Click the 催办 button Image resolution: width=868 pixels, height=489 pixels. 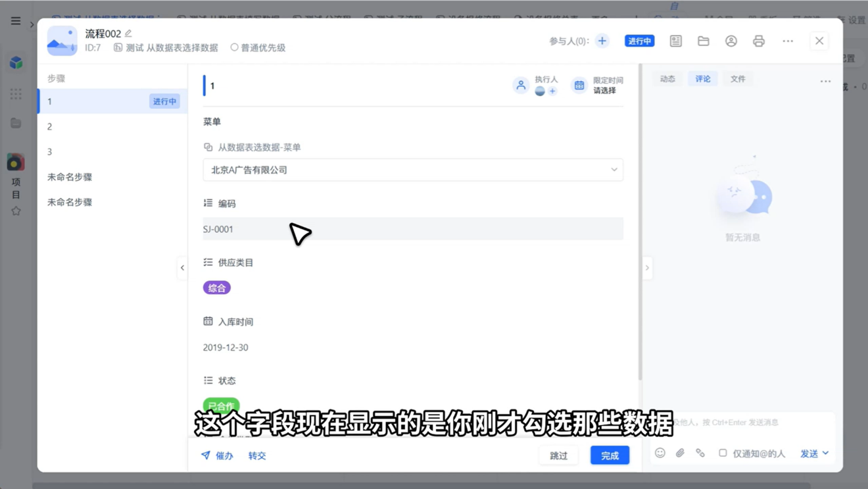point(217,455)
